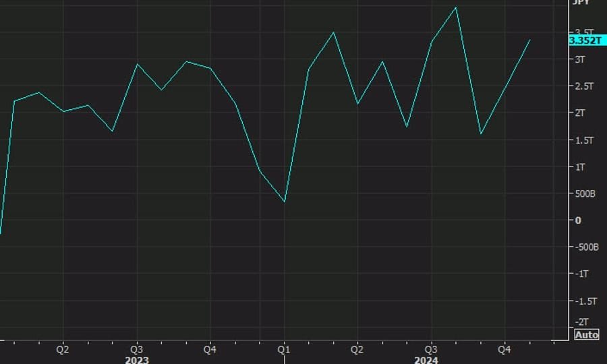
Task: Click the Auto scale button
Action: tap(586, 334)
